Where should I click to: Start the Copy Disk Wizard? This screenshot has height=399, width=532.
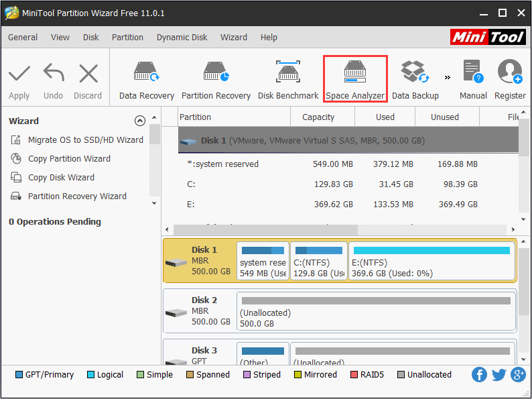(52, 177)
